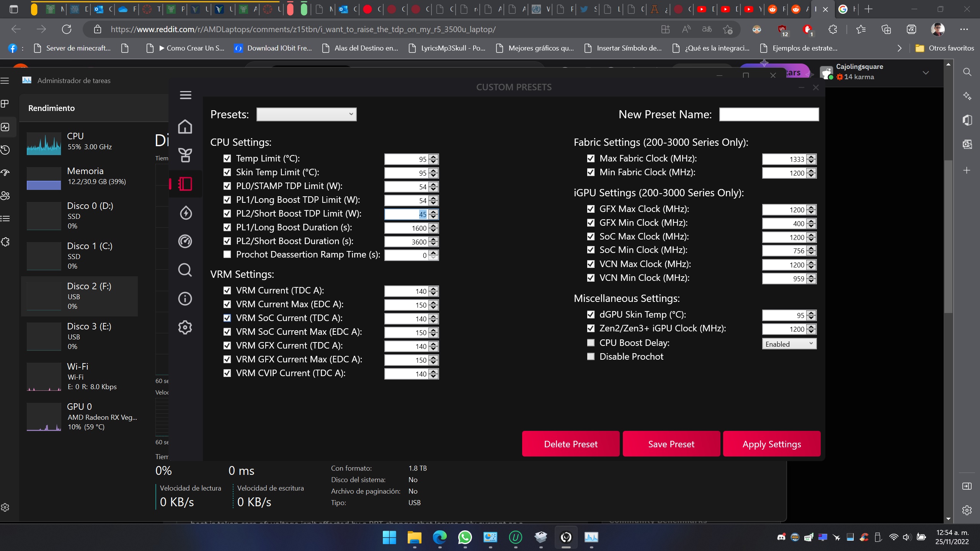The width and height of the screenshot is (980, 551).
Task: Expand the hamburger menu above the sidebar
Action: [x=186, y=95]
